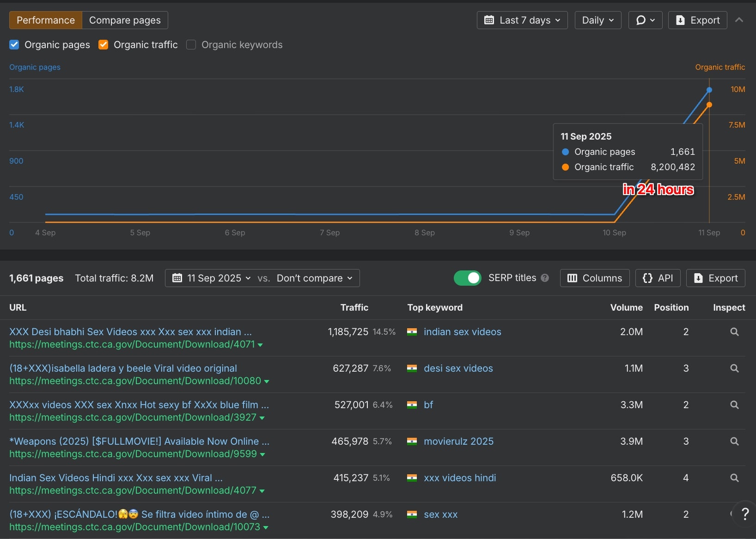Click the Export icon at the top right
This screenshot has width=756, height=539.
681,20
